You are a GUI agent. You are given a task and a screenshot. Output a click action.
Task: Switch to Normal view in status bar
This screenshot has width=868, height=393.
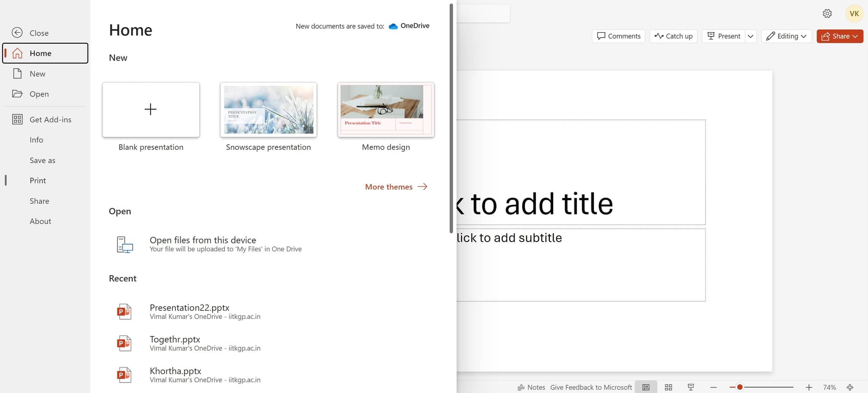tap(646, 387)
